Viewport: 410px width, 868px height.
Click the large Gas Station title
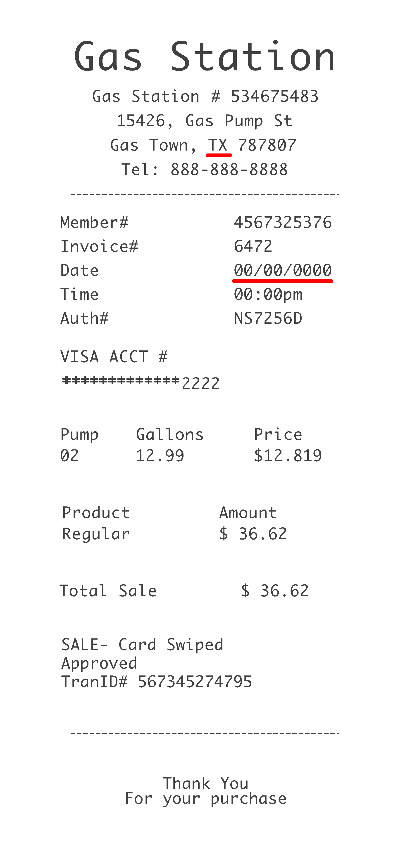pyautogui.click(x=205, y=57)
